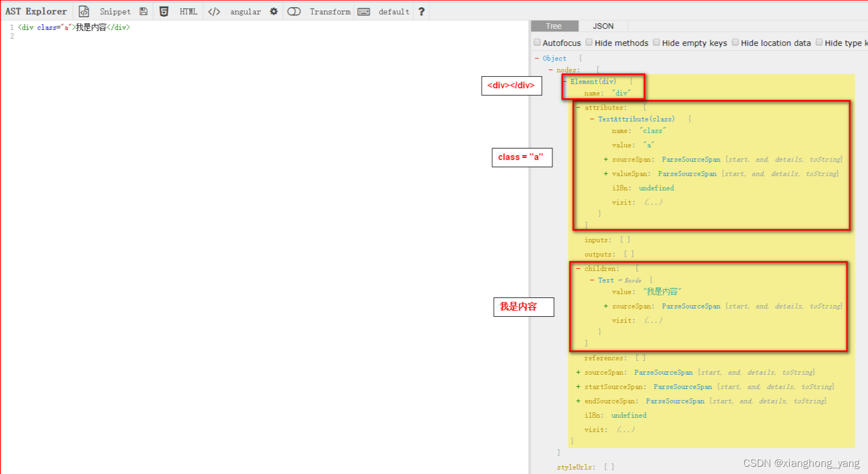Image resolution: width=868 pixels, height=474 pixels.
Task: Expand sourceSpan under Text node
Action: 606,306
